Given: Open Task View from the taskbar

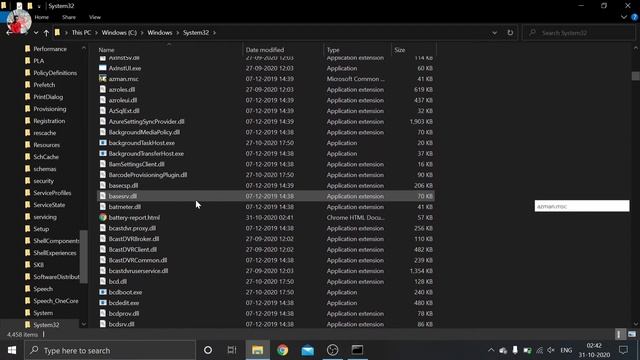Looking at the screenshot, I should (x=232, y=350).
